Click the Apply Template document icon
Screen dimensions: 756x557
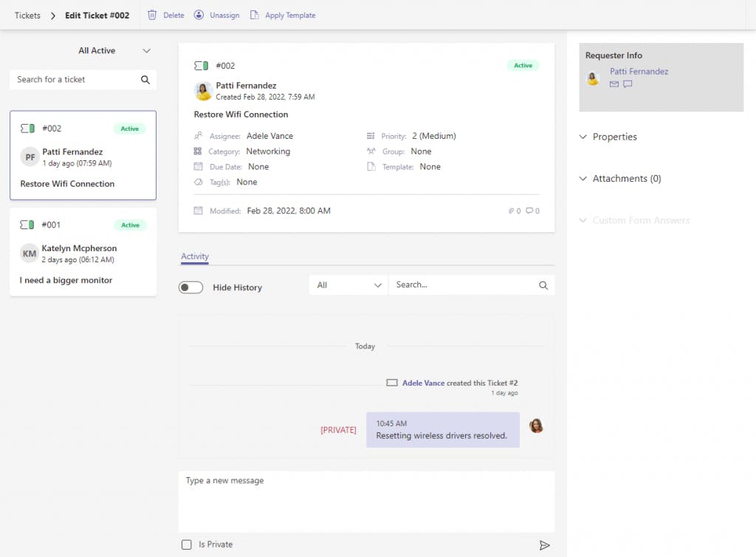coord(254,15)
